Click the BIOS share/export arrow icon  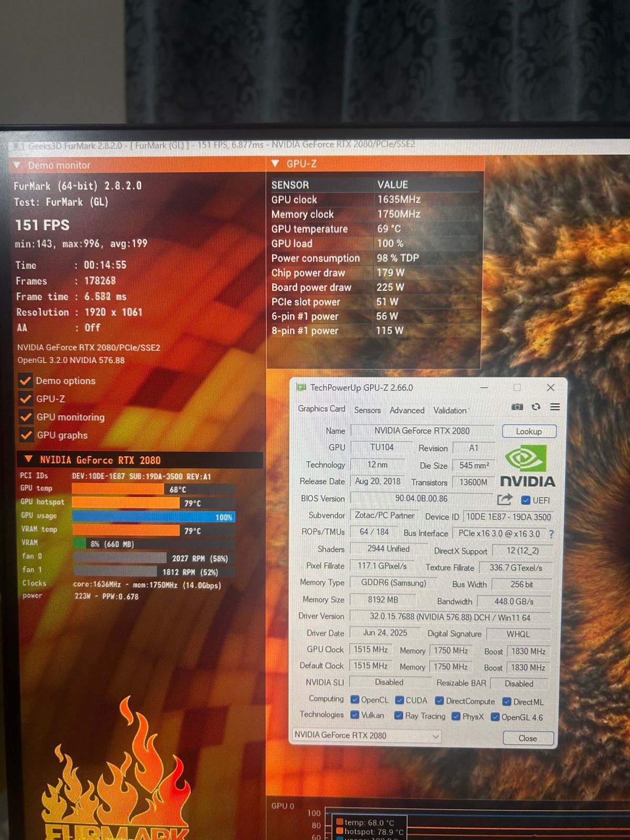tap(505, 499)
